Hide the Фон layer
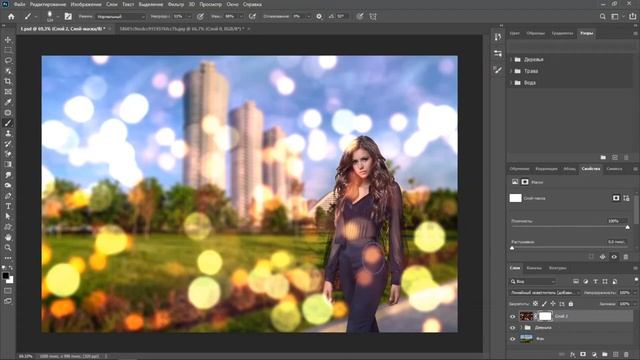Image resolution: width=640 pixels, height=360 pixels. (x=513, y=339)
